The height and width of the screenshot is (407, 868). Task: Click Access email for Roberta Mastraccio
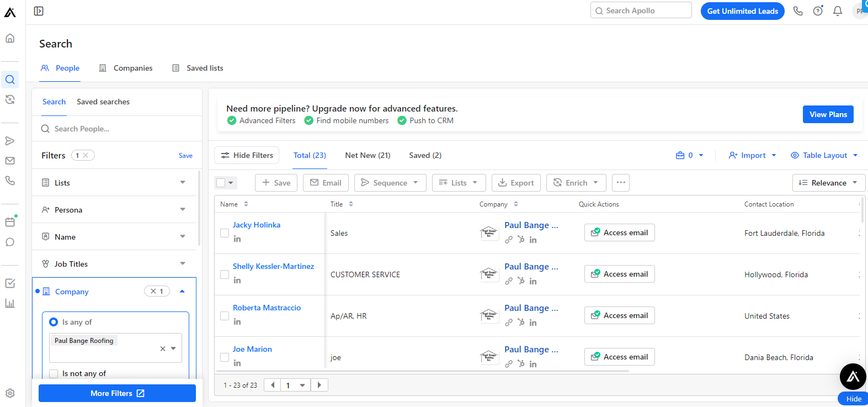[x=619, y=315]
